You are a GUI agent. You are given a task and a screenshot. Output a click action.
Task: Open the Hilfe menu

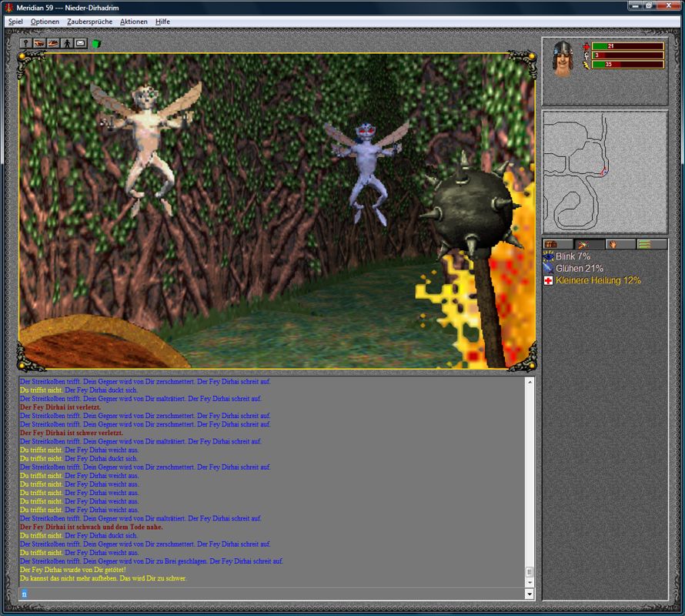click(x=162, y=22)
